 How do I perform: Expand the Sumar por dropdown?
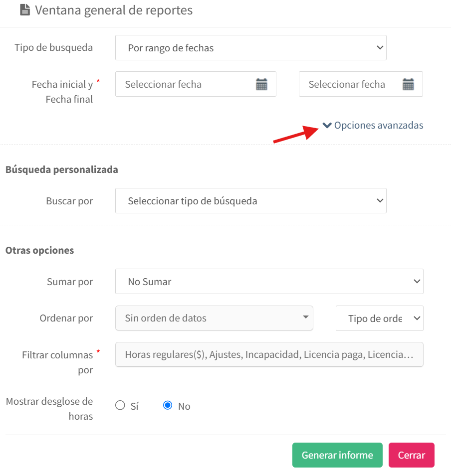269,282
